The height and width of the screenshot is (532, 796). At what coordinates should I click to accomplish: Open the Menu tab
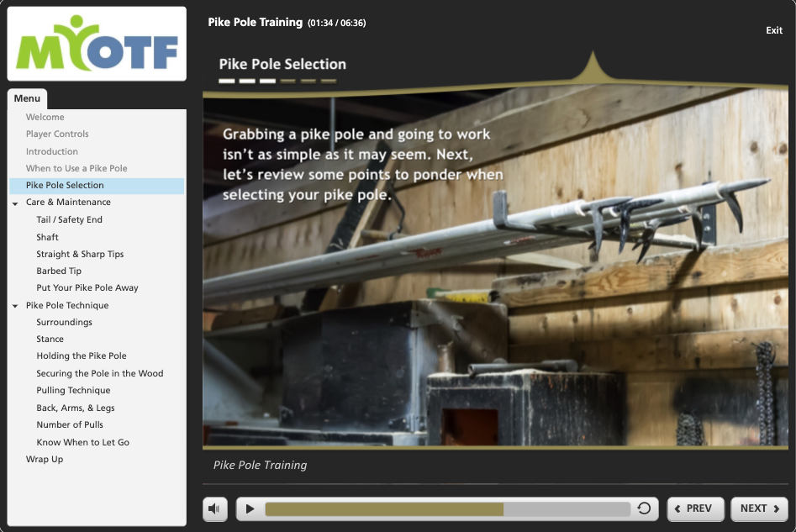coord(28,98)
